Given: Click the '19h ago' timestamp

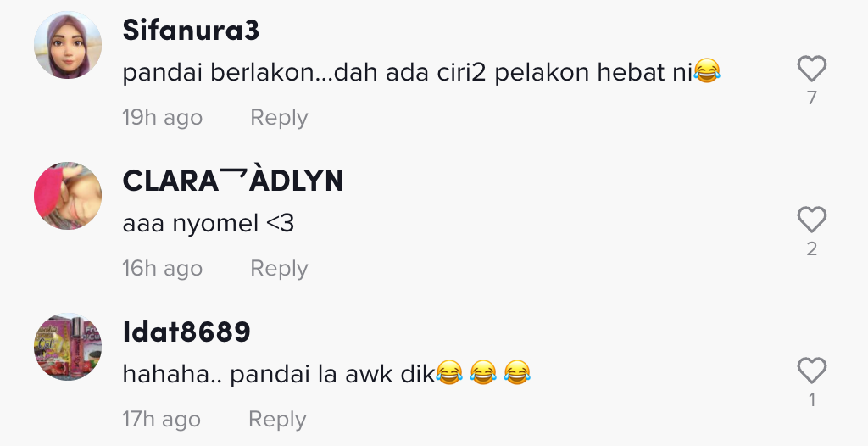Looking at the screenshot, I should pyautogui.click(x=162, y=118).
